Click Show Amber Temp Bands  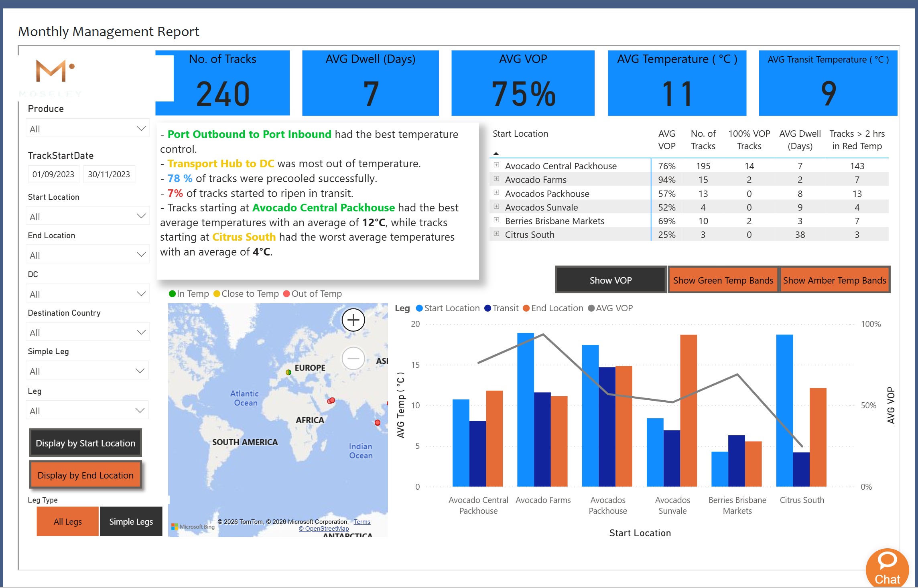tap(835, 280)
